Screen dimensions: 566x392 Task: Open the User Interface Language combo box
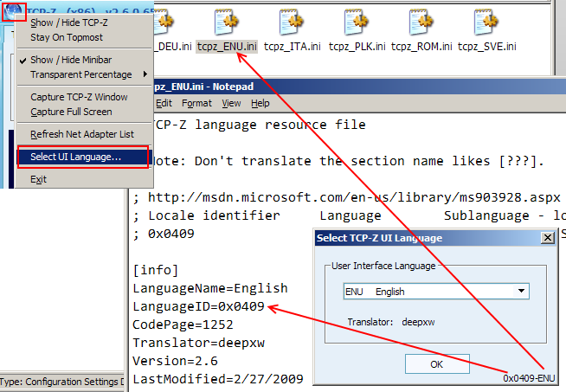(436, 292)
